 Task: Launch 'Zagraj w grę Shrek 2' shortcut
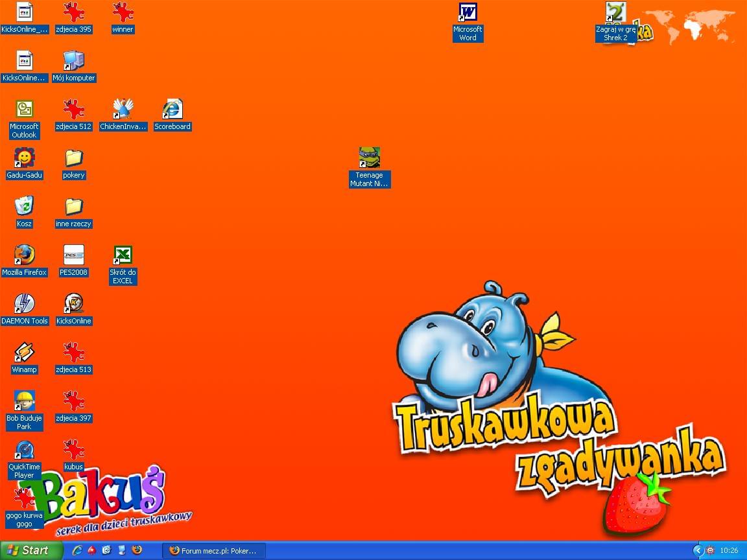tap(616, 22)
